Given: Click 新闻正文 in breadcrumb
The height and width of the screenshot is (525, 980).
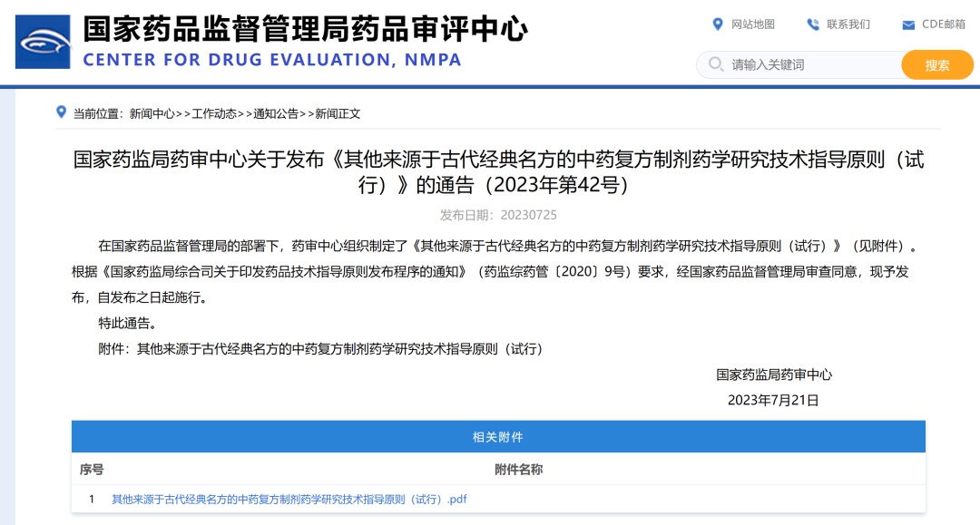Looking at the screenshot, I should point(338,113).
